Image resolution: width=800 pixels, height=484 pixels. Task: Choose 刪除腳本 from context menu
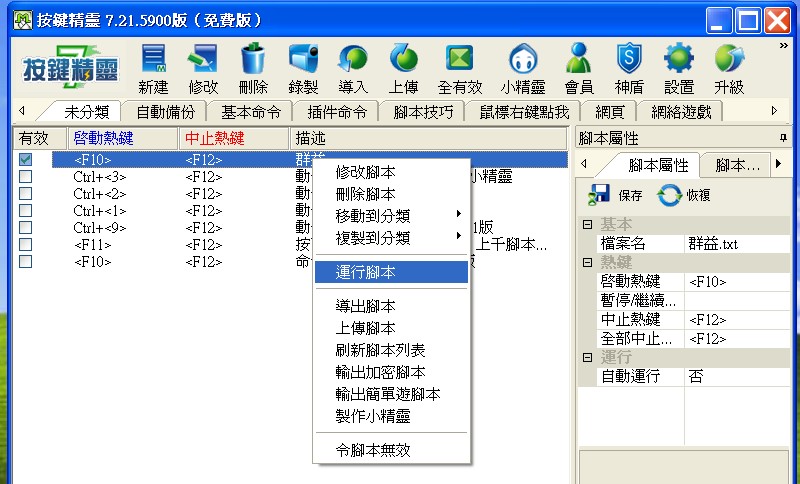point(391,194)
